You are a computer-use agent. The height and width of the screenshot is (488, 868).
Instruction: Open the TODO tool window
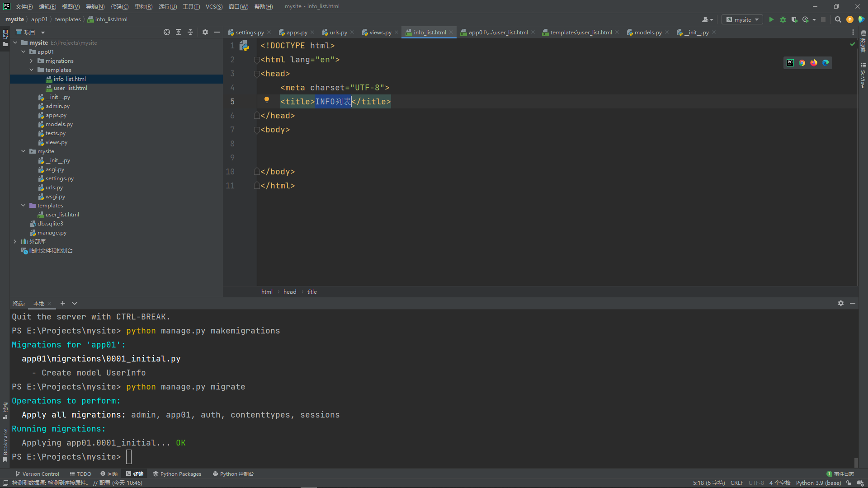pyautogui.click(x=80, y=474)
